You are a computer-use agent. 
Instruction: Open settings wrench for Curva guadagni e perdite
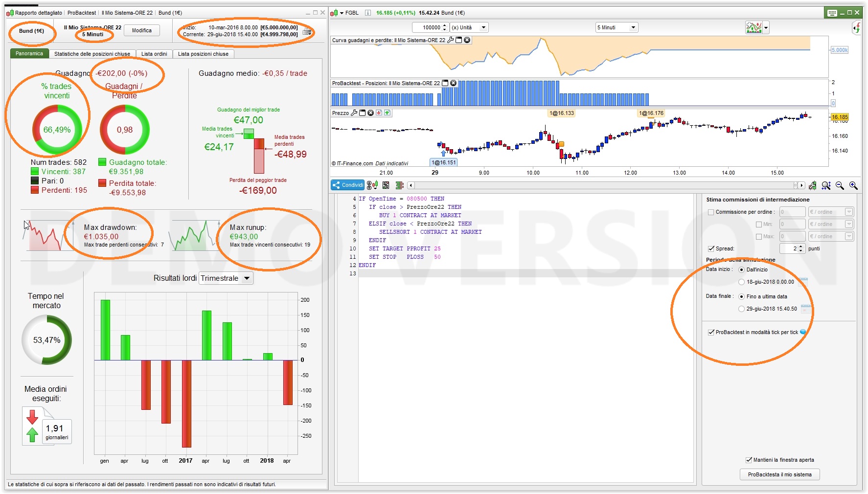pyautogui.click(x=451, y=40)
